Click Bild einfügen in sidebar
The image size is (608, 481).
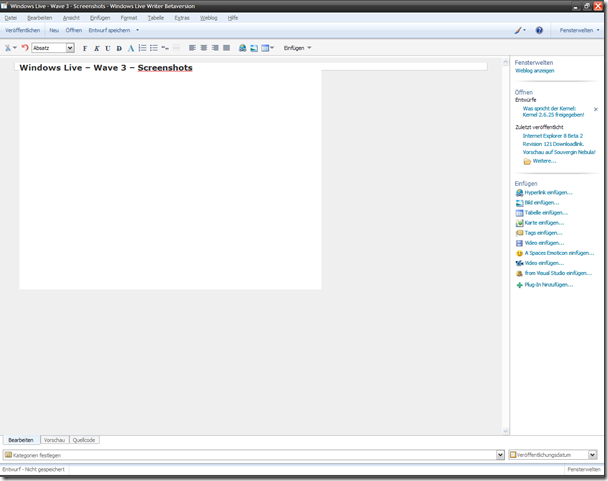(537, 202)
